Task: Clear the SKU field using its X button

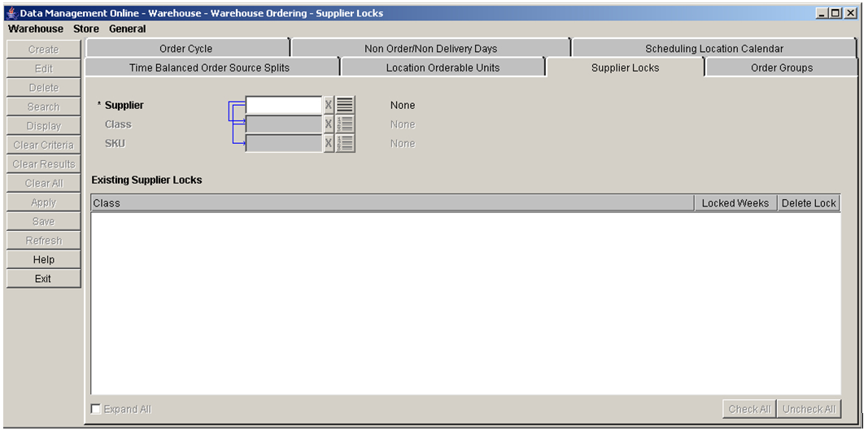Action: [x=329, y=143]
